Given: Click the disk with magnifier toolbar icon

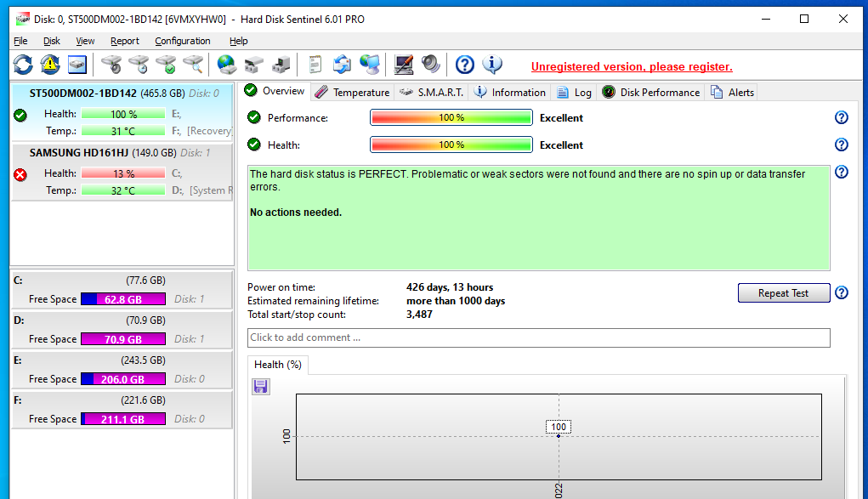Looking at the screenshot, I should 194,64.
